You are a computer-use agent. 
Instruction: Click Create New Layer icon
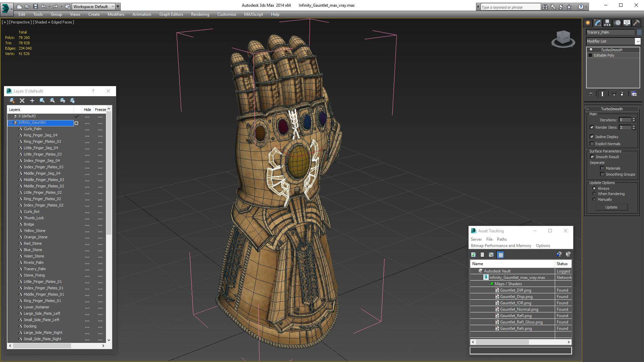click(x=12, y=101)
